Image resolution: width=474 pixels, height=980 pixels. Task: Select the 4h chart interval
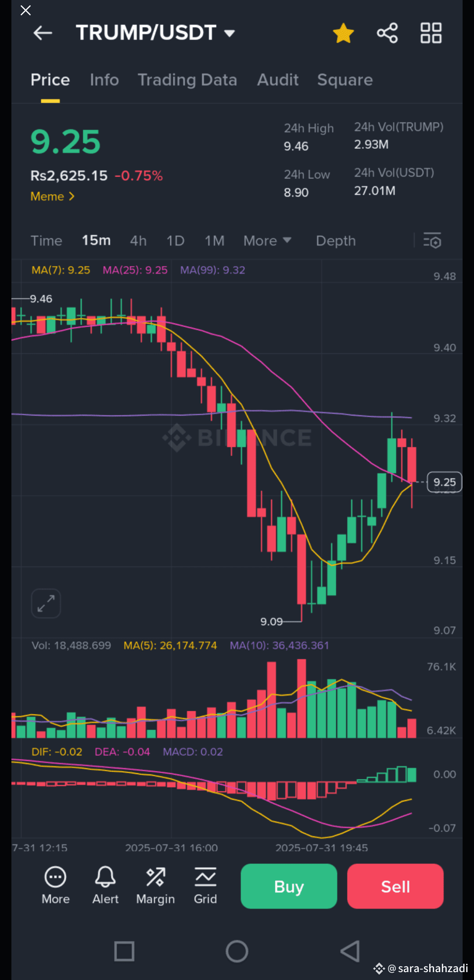click(138, 241)
